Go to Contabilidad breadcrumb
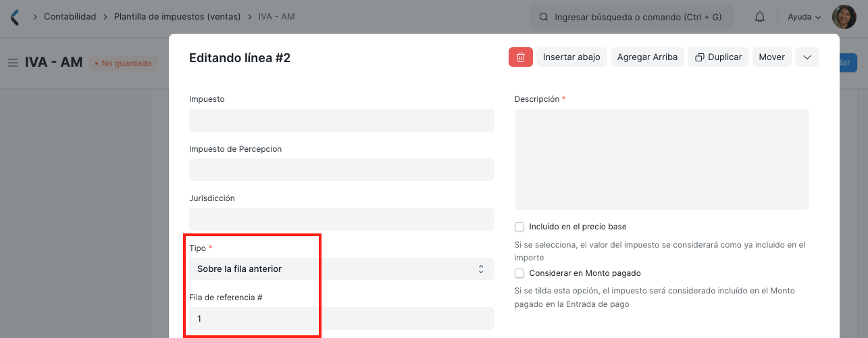This screenshot has width=868, height=338. 70,17
